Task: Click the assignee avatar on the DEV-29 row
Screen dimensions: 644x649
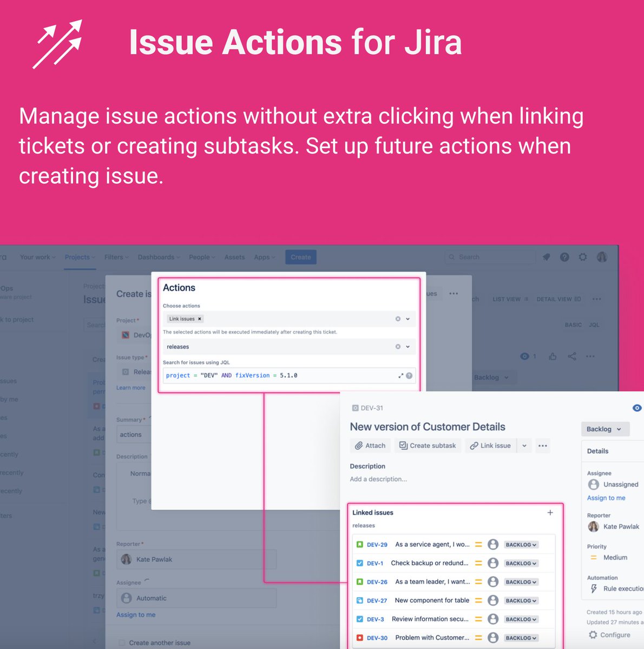Action: 493,545
